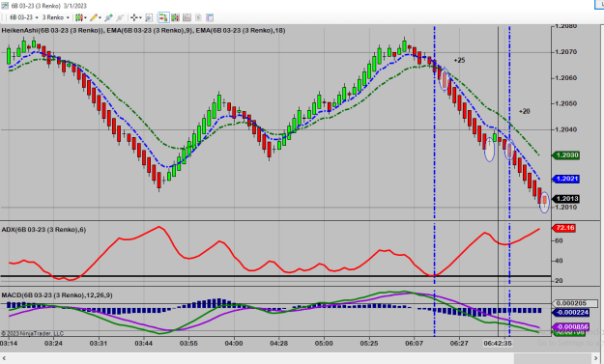Viewport: 604px width, 364px height.
Task: Select the +20 chart annotation text
Action: [x=524, y=111]
